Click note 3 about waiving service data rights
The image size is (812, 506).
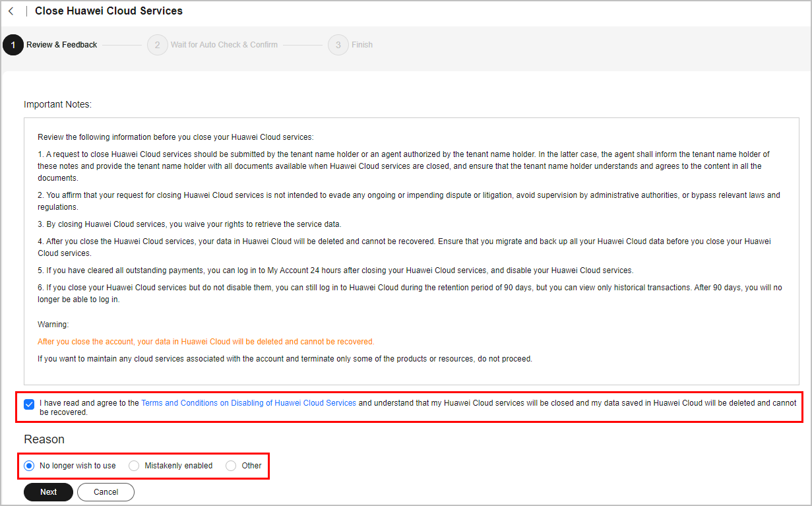tap(189, 224)
